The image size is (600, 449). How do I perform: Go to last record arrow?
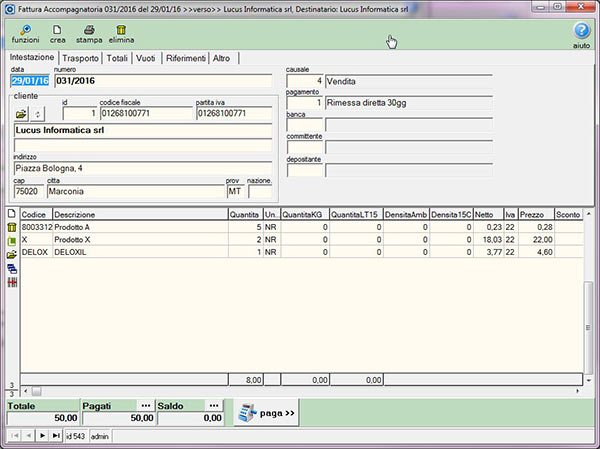[56, 436]
